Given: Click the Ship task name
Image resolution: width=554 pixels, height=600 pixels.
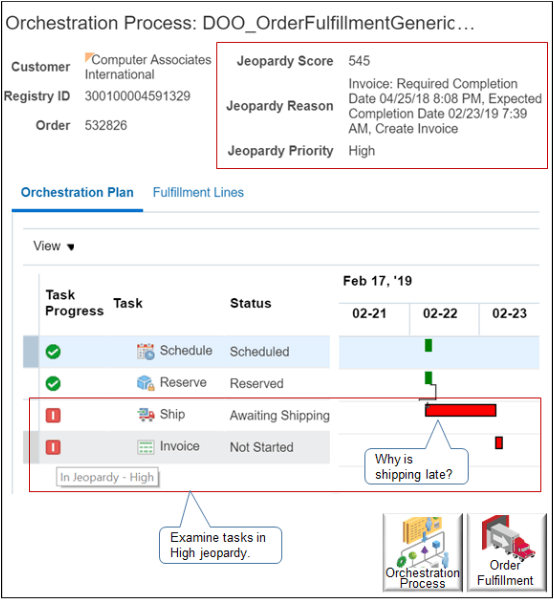Looking at the screenshot, I should coord(173,414).
